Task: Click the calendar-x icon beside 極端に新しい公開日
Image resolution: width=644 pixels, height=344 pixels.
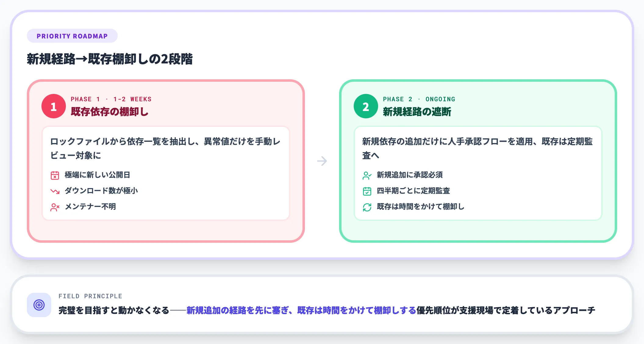Action: pos(55,175)
